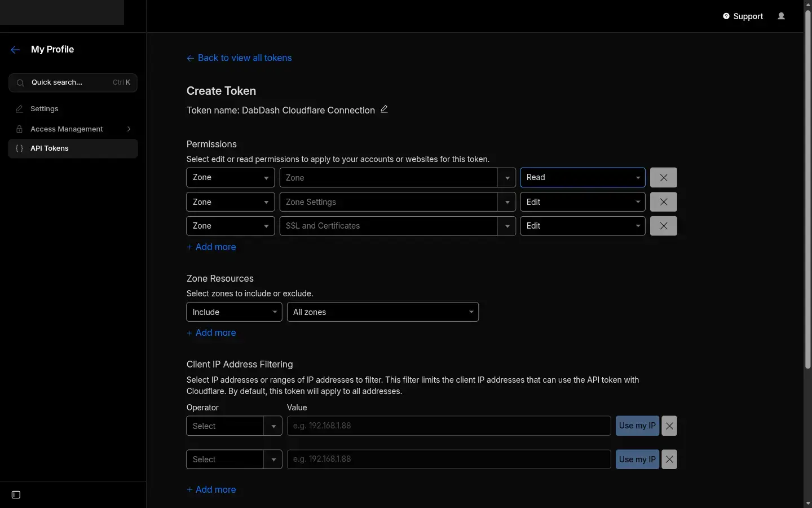This screenshot has width=812, height=508.
Task: Click the first IP value input field
Action: pos(448,426)
